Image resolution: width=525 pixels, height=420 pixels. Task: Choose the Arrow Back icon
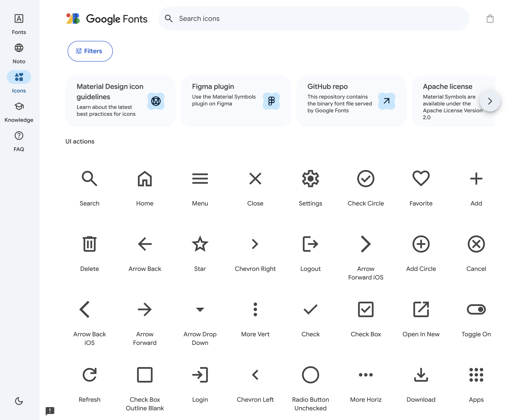click(x=145, y=244)
